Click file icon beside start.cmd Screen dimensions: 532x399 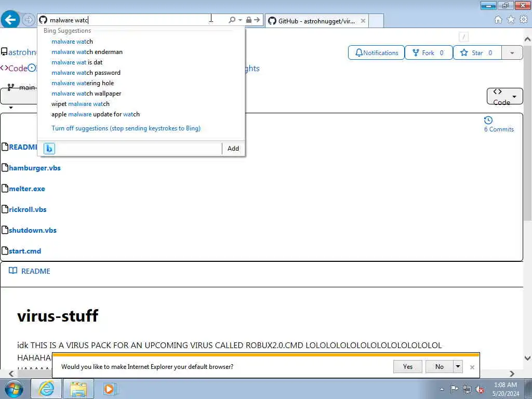5,251
